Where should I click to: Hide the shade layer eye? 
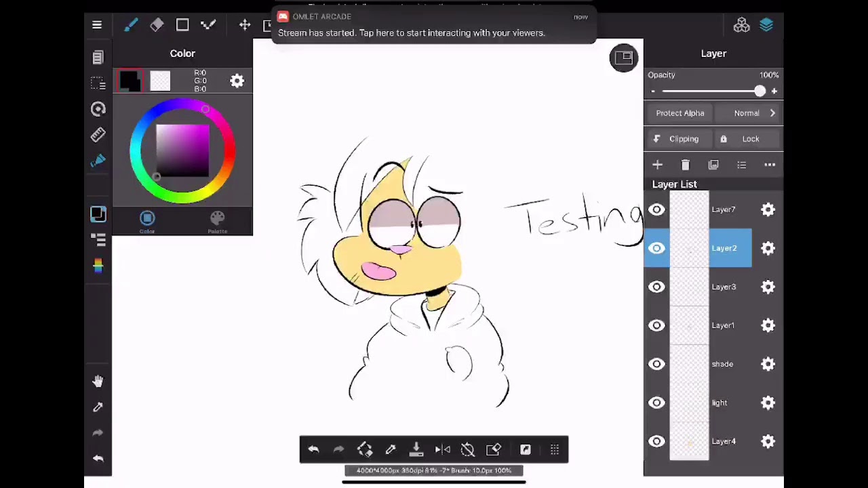[656, 365]
